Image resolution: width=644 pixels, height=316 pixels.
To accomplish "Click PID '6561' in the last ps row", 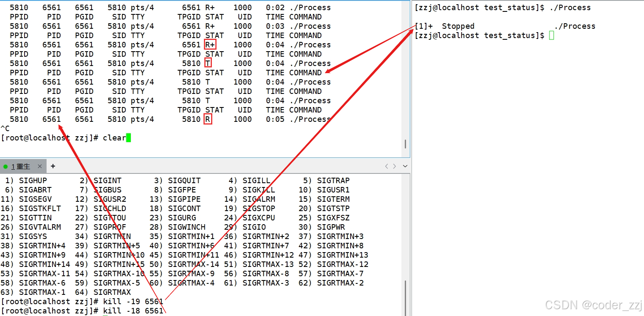I will tap(52, 119).
